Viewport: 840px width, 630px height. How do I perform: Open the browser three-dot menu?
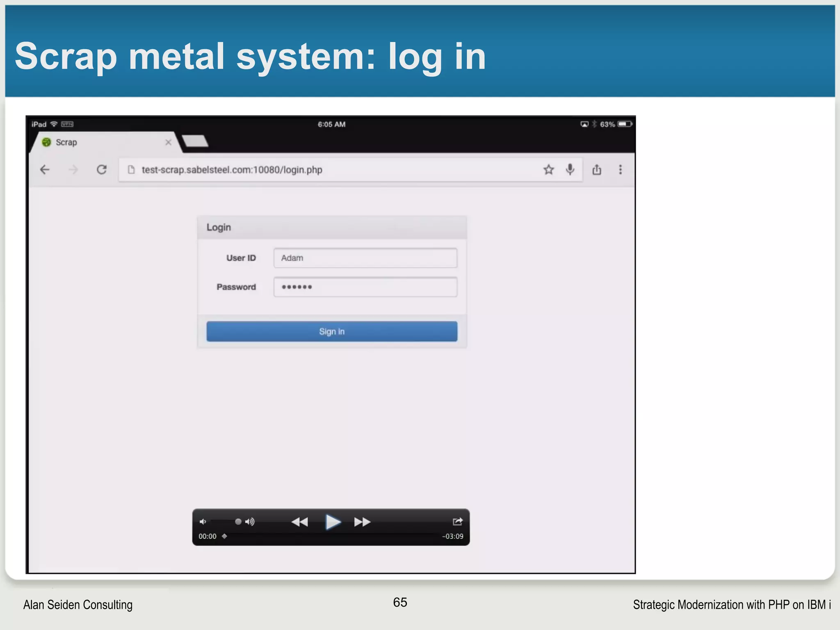pyautogui.click(x=620, y=169)
